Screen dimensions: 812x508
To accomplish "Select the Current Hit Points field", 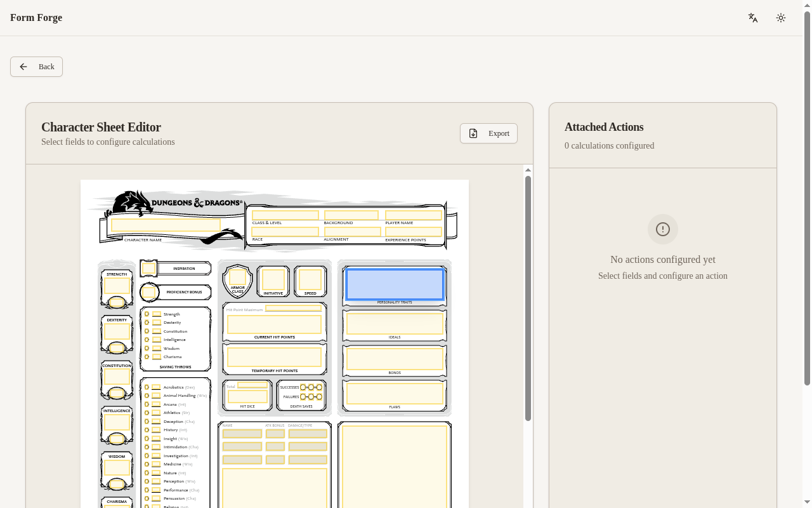I will point(275,324).
